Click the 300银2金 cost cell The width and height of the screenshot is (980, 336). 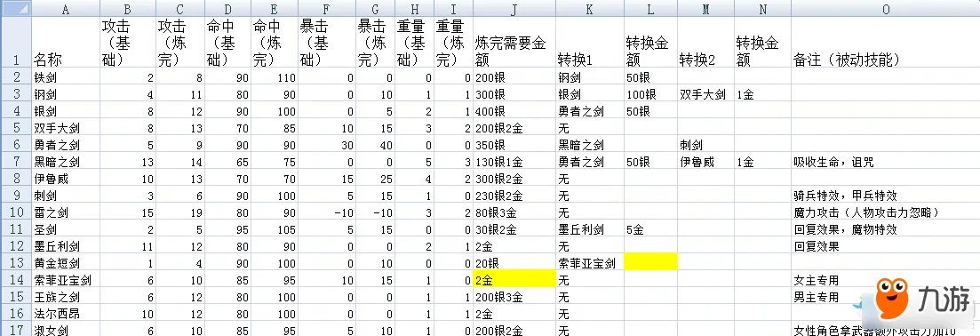[x=514, y=180]
